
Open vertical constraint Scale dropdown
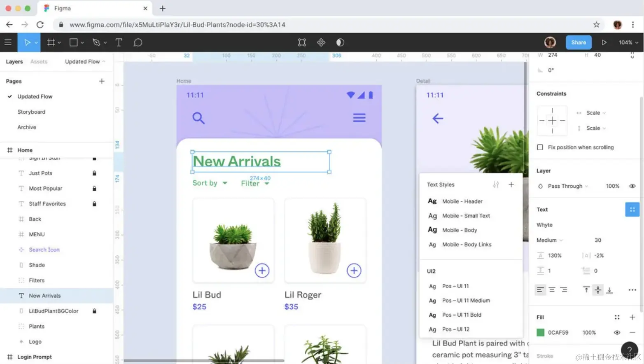[596, 128]
